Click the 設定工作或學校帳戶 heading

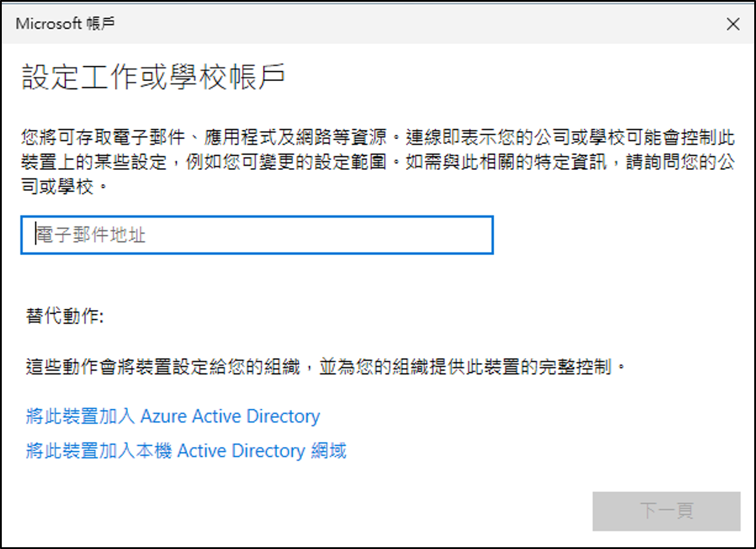tap(153, 77)
